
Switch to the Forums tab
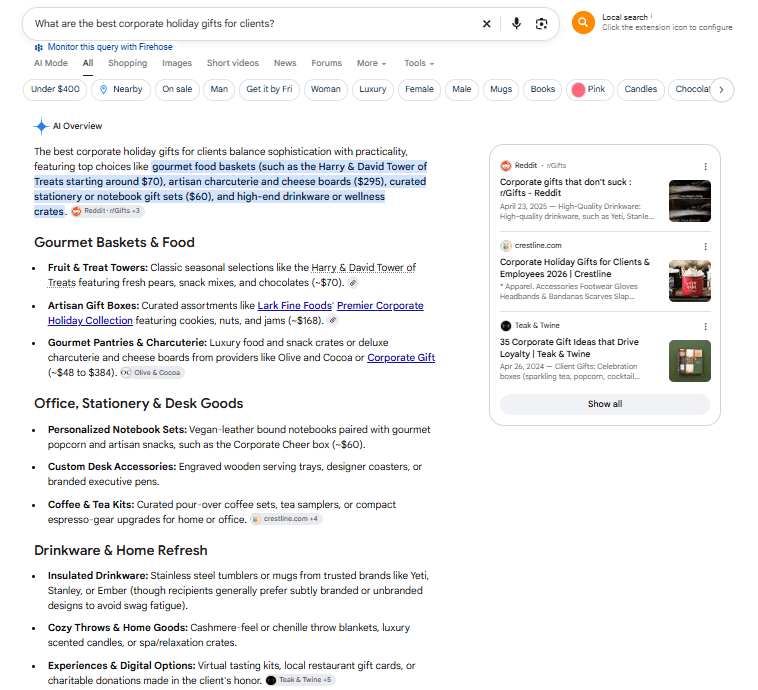326,63
